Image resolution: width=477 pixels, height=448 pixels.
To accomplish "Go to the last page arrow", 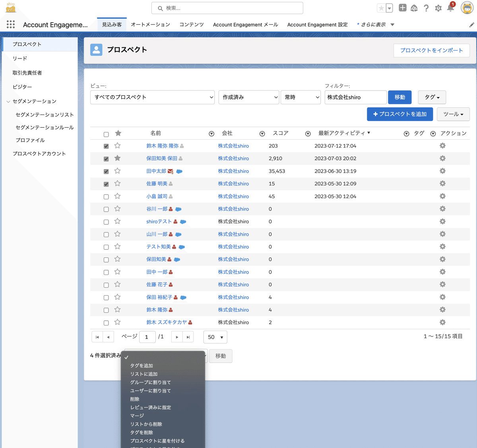I will point(188,337).
